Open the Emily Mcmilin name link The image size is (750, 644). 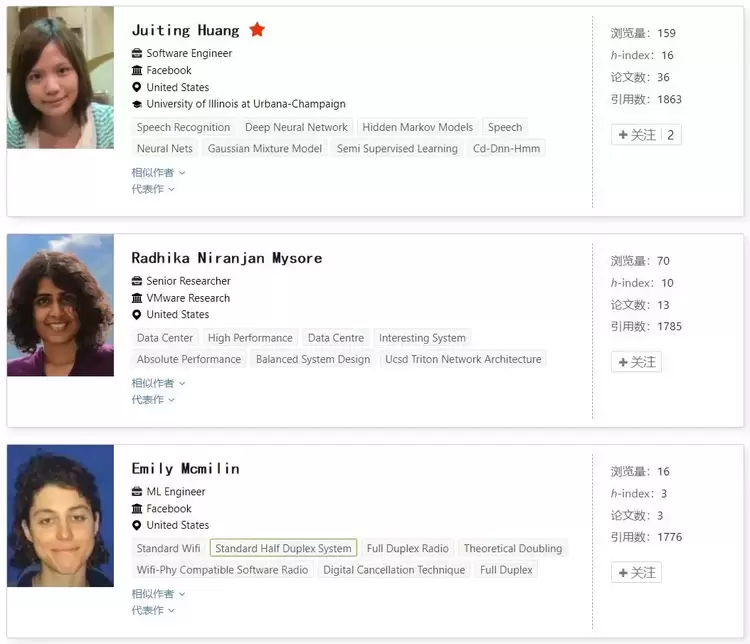pos(185,468)
